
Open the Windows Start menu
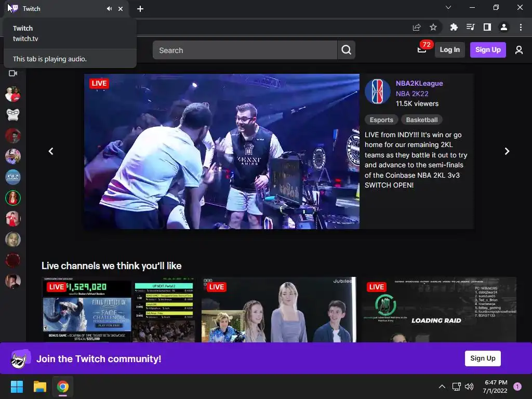(x=17, y=387)
